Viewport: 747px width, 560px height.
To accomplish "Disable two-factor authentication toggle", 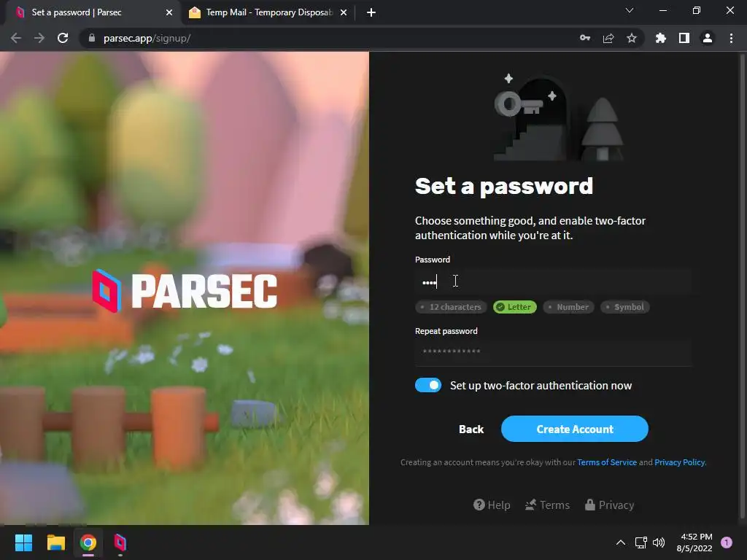I will pos(427,385).
